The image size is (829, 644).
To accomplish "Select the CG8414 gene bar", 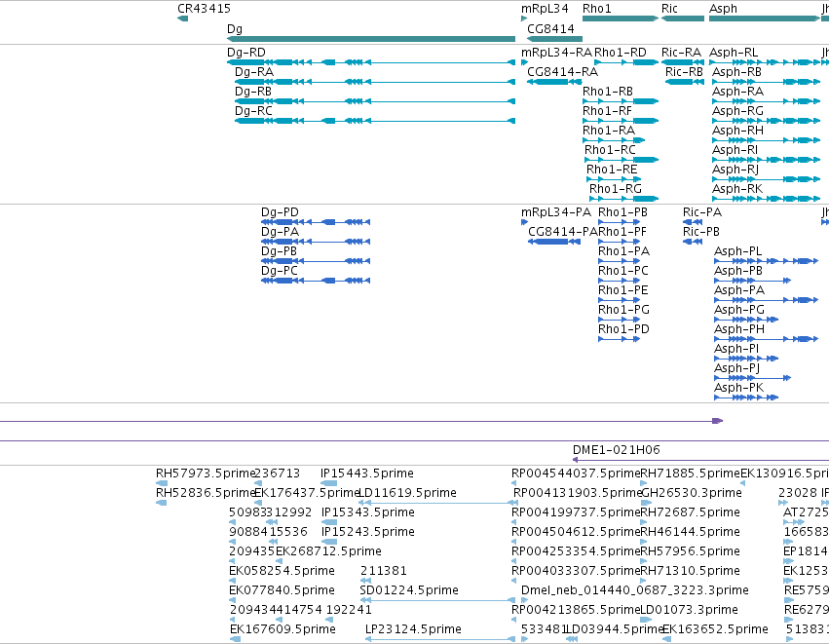I will tap(554, 39).
